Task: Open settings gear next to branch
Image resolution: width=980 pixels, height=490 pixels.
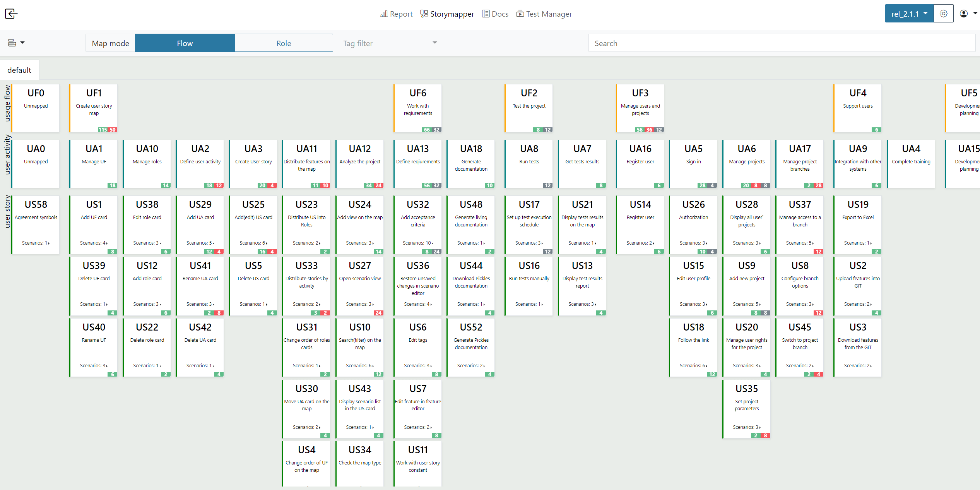Action: click(944, 14)
